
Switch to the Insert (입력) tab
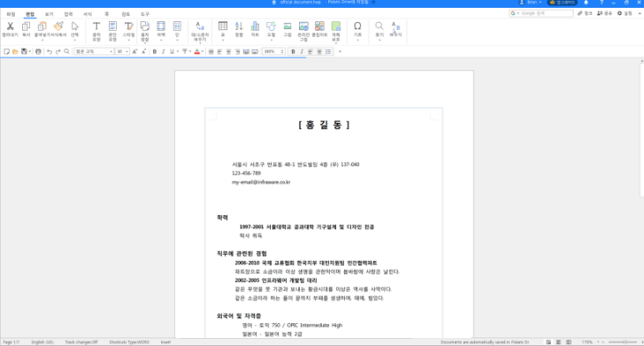(x=68, y=14)
